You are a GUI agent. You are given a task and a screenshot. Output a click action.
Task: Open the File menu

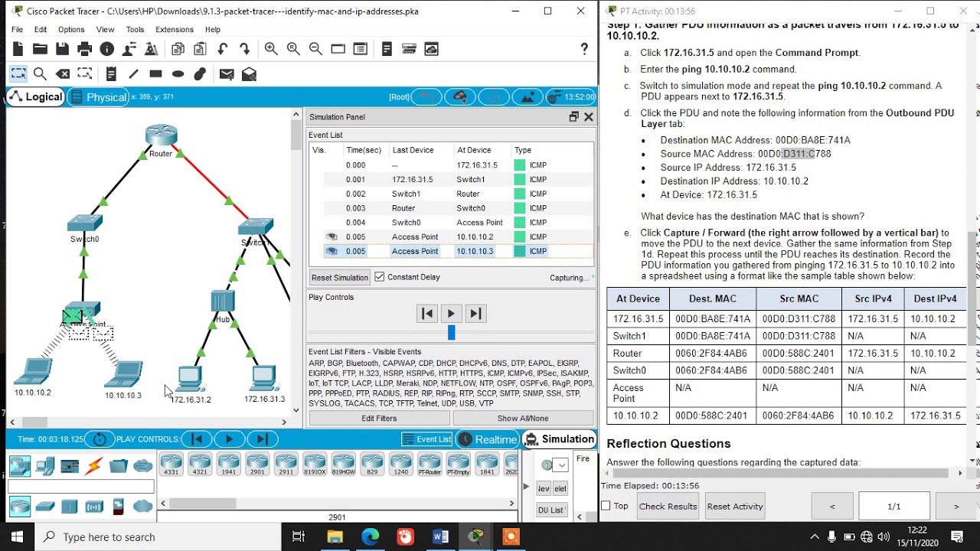[x=17, y=29]
